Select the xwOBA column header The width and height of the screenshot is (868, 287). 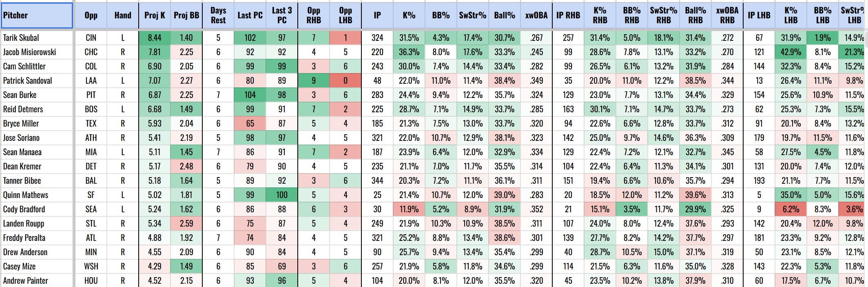click(x=536, y=16)
